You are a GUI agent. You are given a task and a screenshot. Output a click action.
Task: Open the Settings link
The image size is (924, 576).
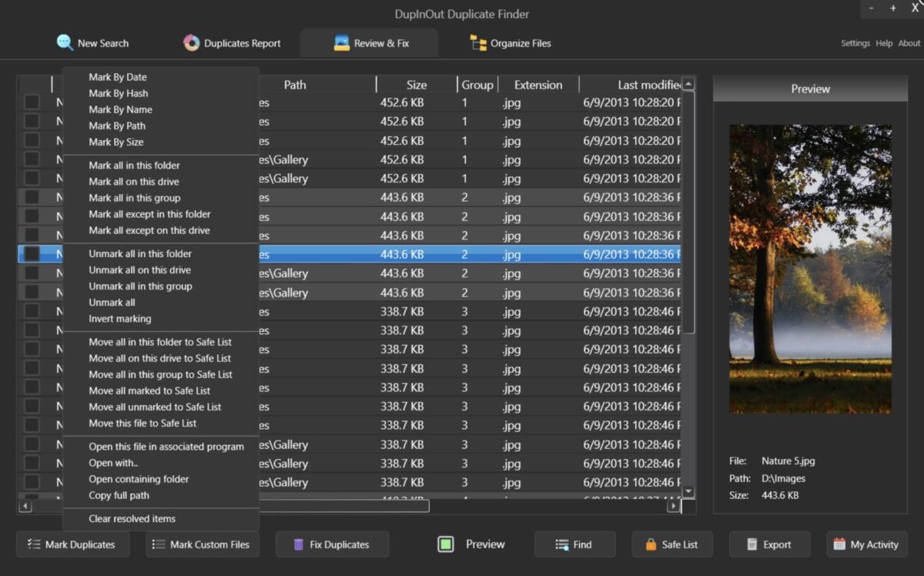click(855, 43)
